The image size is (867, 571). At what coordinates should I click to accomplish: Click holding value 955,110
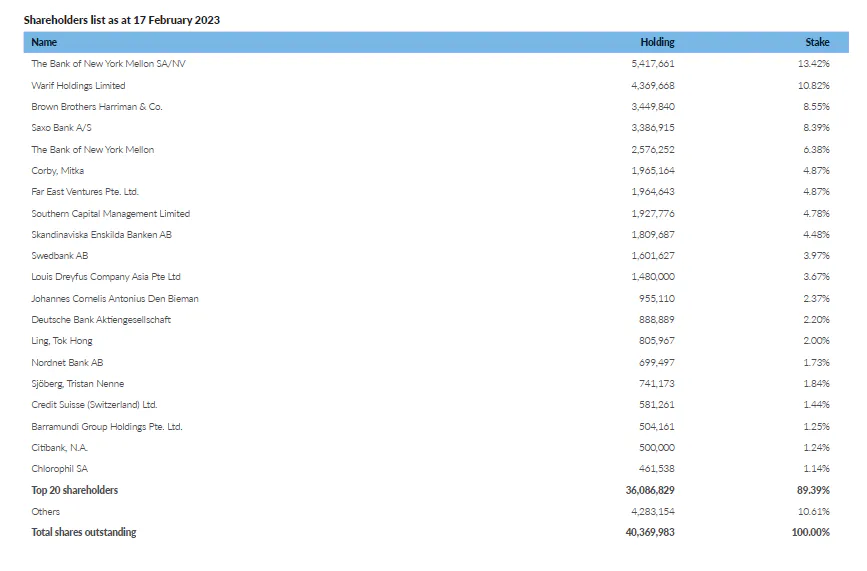(657, 299)
